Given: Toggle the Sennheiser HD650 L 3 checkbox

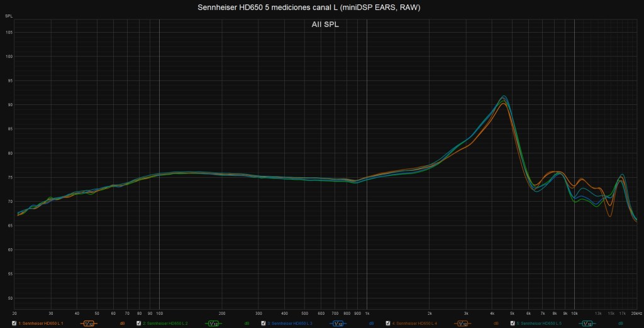Looking at the screenshot, I should click(x=263, y=324).
